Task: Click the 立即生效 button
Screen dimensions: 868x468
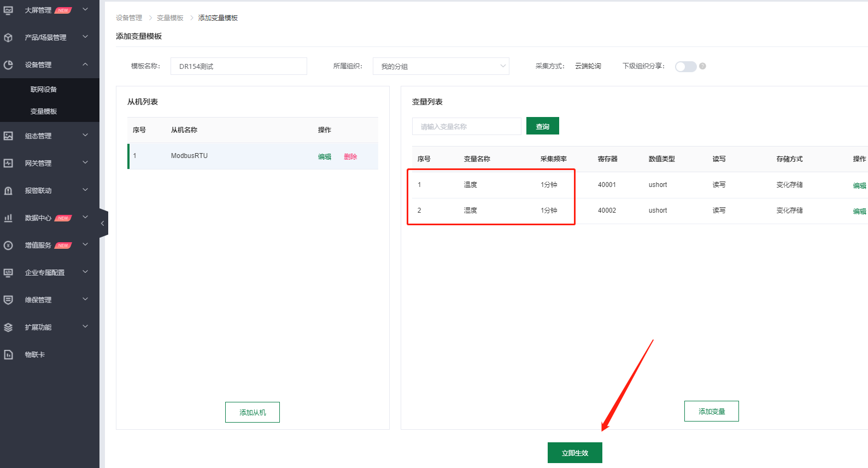Action: [574, 453]
